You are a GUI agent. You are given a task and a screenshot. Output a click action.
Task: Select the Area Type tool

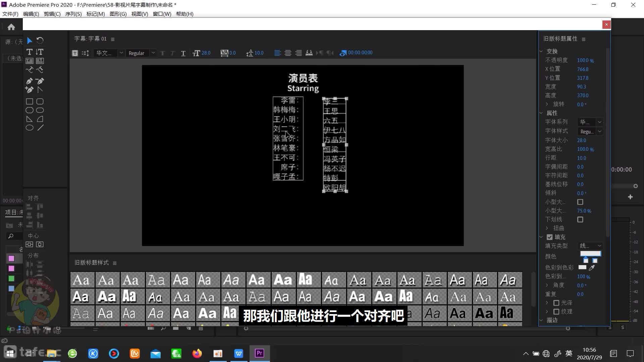click(30, 61)
